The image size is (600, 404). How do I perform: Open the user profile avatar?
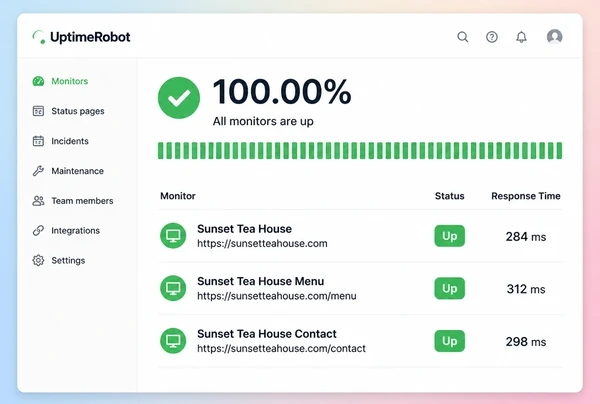(x=554, y=37)
